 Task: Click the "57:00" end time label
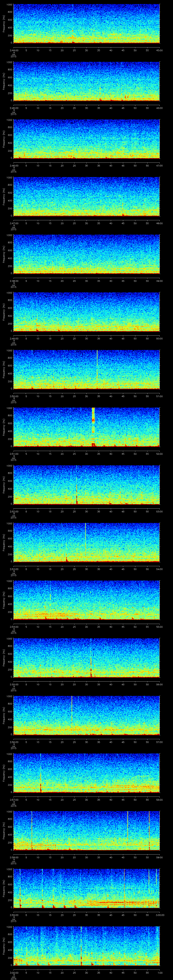pos(160,742)
